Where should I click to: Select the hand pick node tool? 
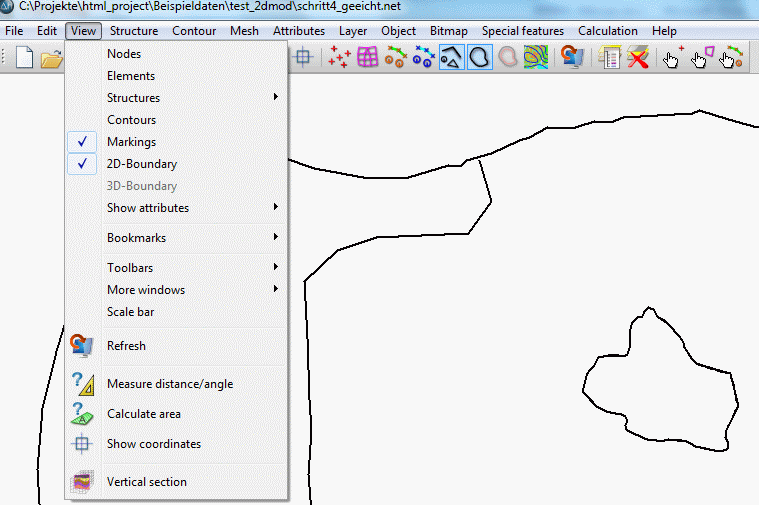(673, 57)
